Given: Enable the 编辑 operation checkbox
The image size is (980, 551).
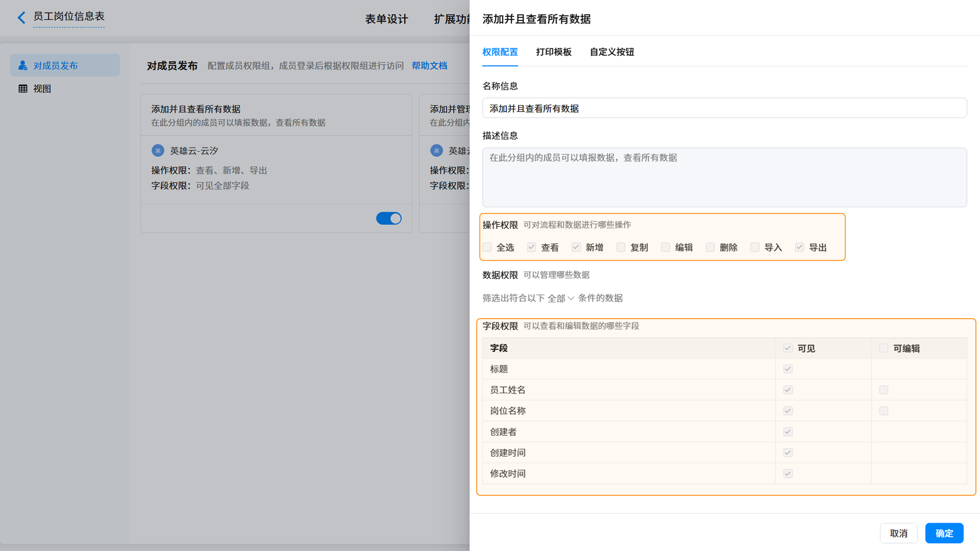Looking at the screenshot, I should pyautogui.click(x=665, y=247).
